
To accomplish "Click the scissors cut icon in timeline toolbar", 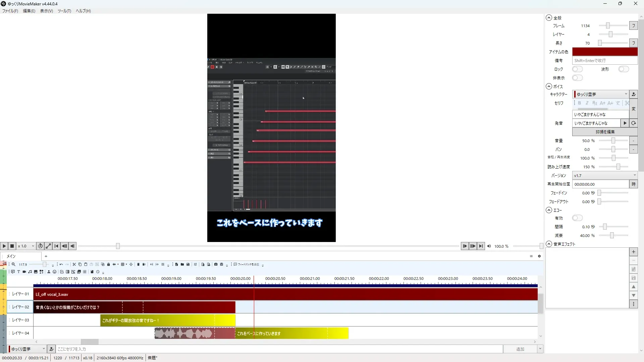I will pyautogui.click(x=74, y=264).
